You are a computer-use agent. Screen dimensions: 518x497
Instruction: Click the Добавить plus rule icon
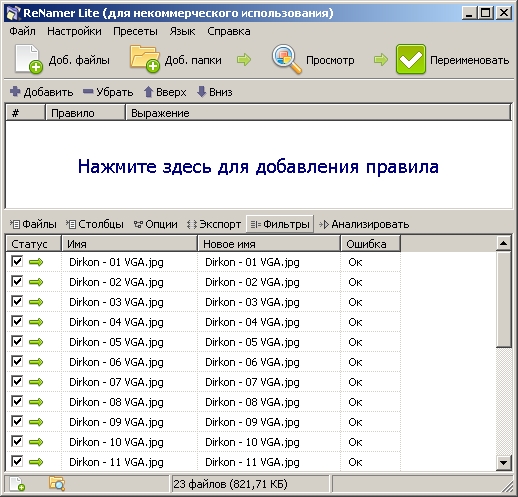click(x=15, y=91)
